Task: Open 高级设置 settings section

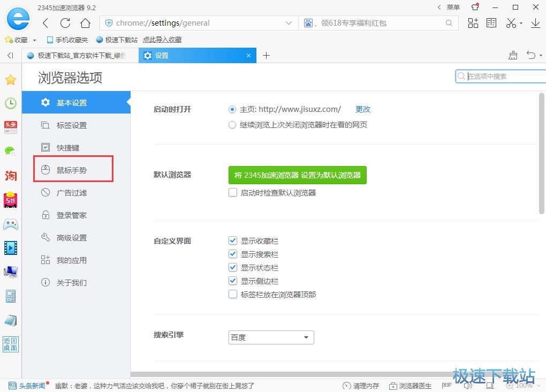Action: pyautogui.click(x=76, y=238)
